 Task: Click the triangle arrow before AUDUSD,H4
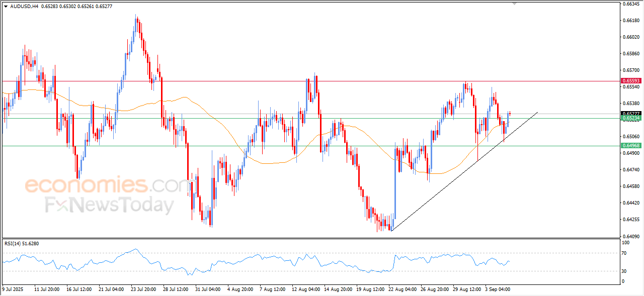point(6,7)
